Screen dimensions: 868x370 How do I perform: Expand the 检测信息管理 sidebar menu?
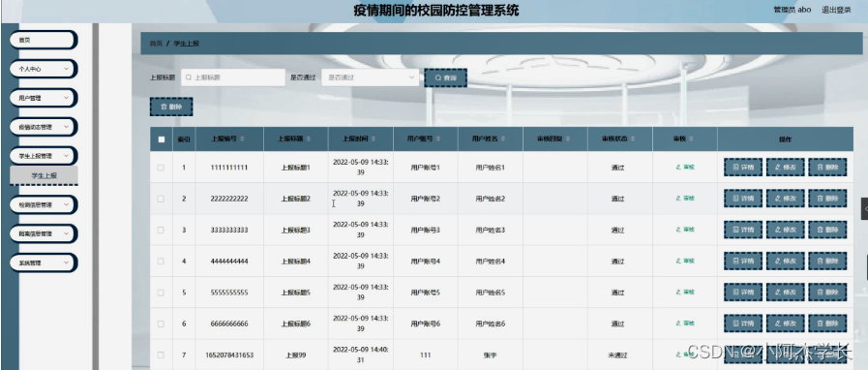pos(44,204)
